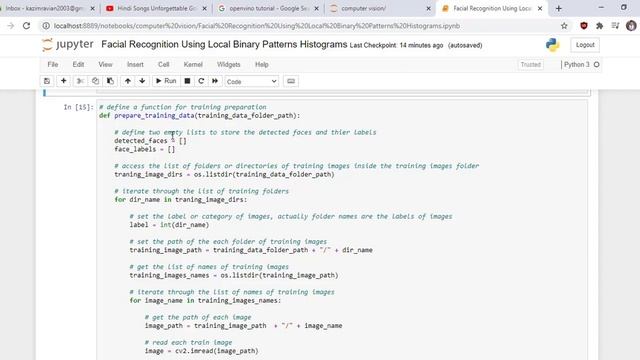The height and width of the screenshot is (360, 640).
Task: Click the for dir_name in traning_image_dirs line
Action: point(180,200)
